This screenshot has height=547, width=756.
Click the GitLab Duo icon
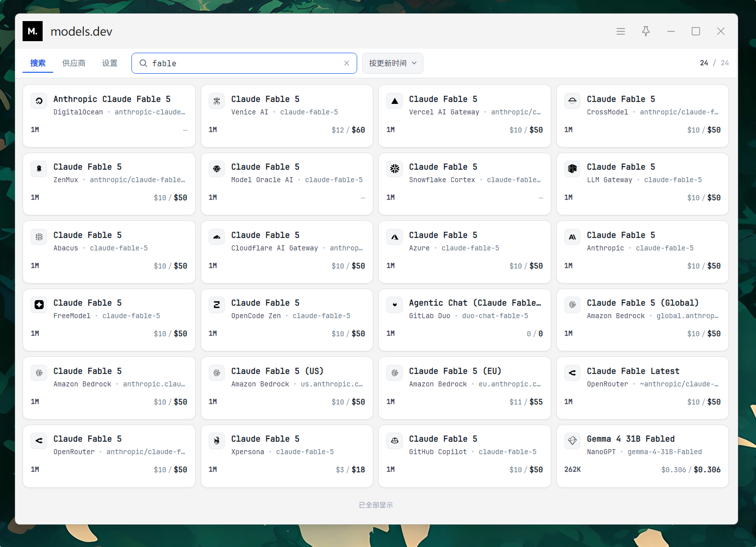(x=395, y=305)
